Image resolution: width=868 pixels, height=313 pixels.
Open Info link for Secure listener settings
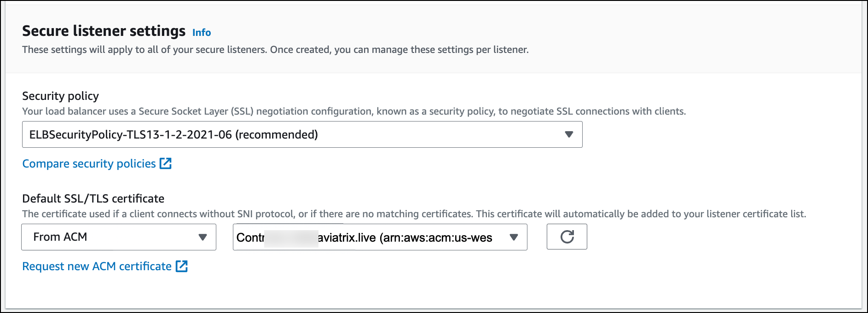pos(202,33)
